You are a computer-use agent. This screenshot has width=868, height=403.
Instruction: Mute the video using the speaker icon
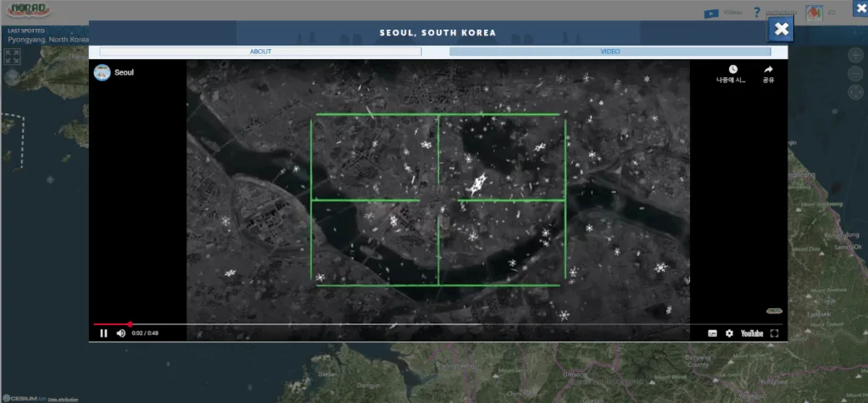120,334
